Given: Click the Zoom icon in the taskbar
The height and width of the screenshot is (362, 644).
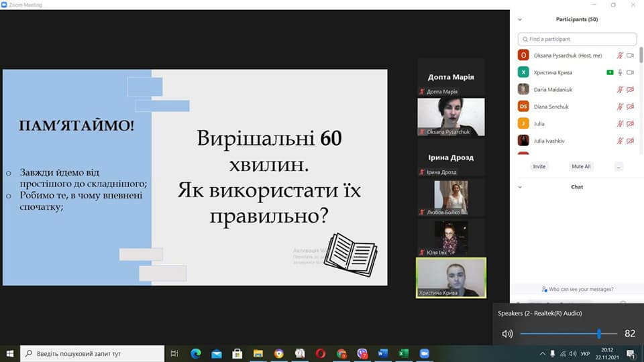Looking at the screenshot, I should point(424,353).
